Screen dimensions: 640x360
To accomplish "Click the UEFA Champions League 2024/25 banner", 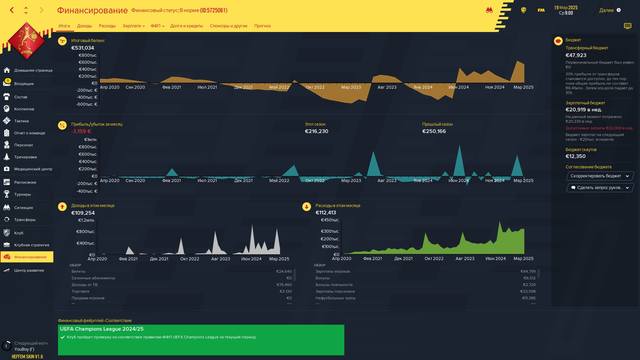I will (201, 340).
